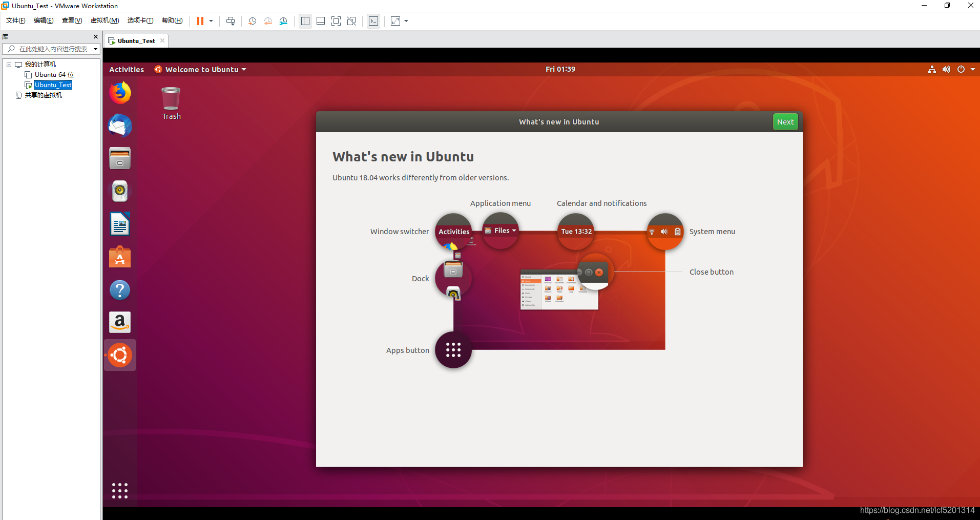
Task: Click the "System menu" label
Action: (712, 232)
